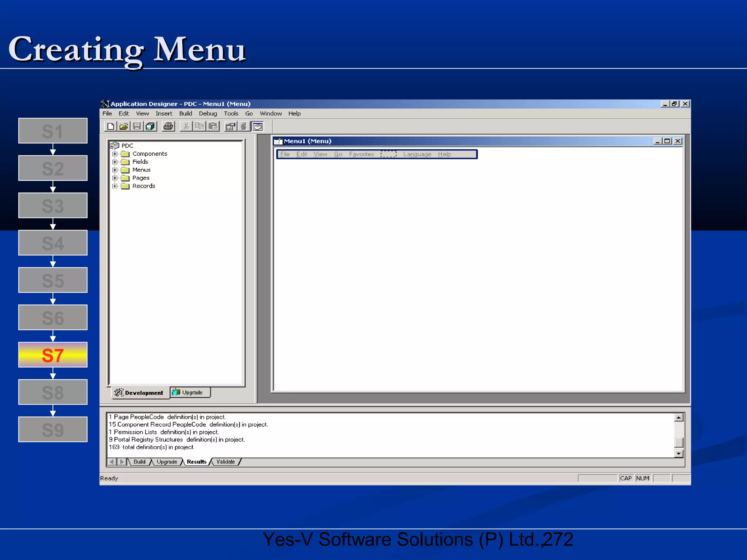Click '169 total definition(s) in project.' line

152,447
